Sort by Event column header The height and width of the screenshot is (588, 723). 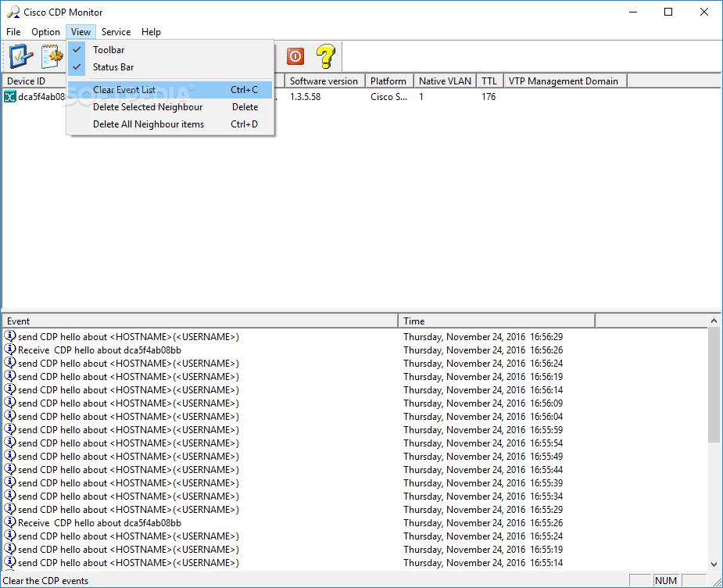(x=200, y=321)
